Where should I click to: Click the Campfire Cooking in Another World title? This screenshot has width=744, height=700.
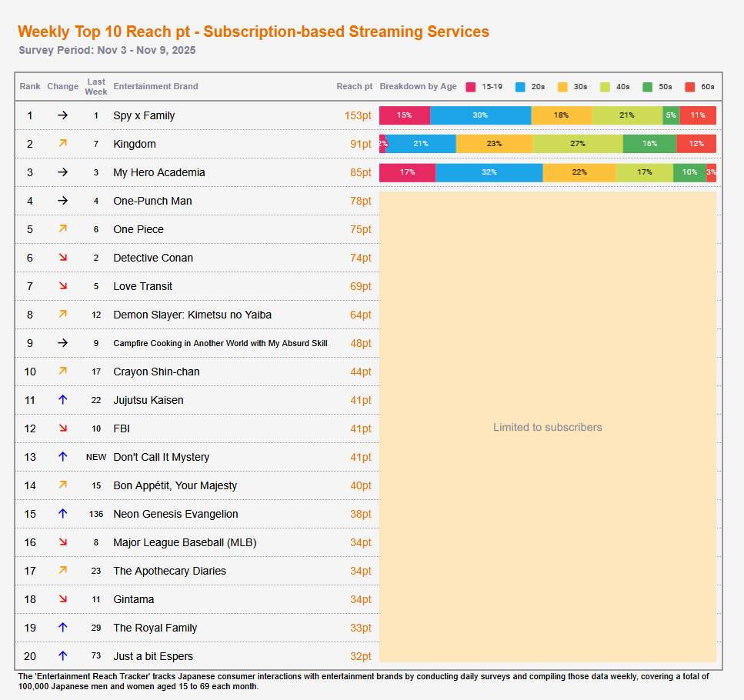(220, 343)
